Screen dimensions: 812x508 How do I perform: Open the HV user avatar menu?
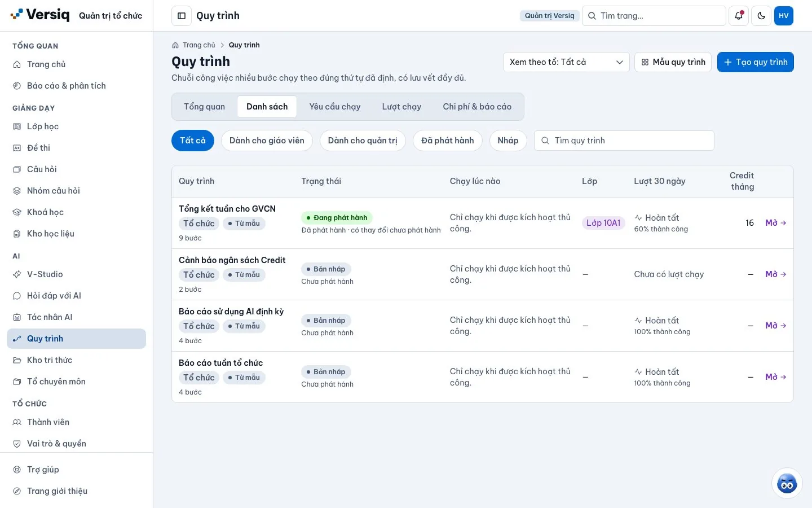coord(784,16)
